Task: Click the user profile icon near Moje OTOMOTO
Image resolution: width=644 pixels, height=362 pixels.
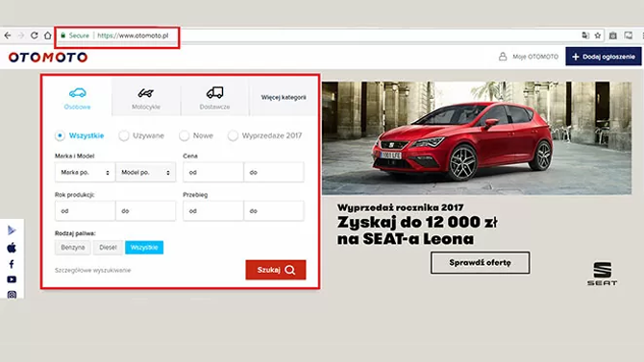Action: [x=503, y=57]
